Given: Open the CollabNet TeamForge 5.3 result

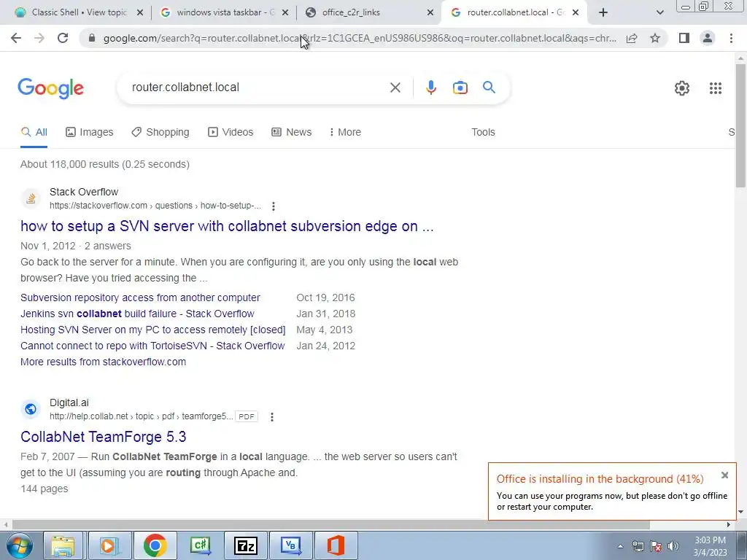Looking at the screenshot, I should pyautogui.click(x=104, y=437).
